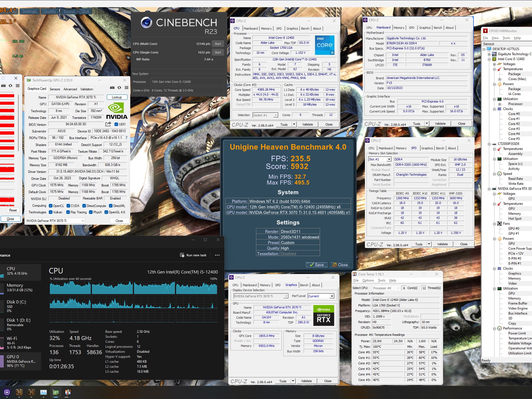The width and height of the screenshot is (532, 399).
Task: Click the Gigabyte Technology motherboard icon in HWMonitor
Action: click(x=494, y=54)
